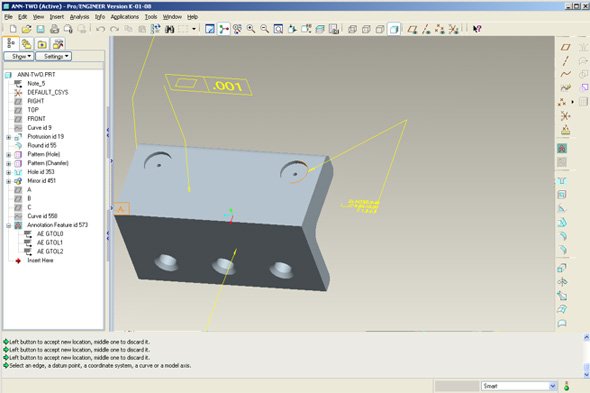Viewport: 590px width, 393px height.
Task: Open the Settings dropdown in model tree
Action: pyautogui.click(x=53, y=56)
